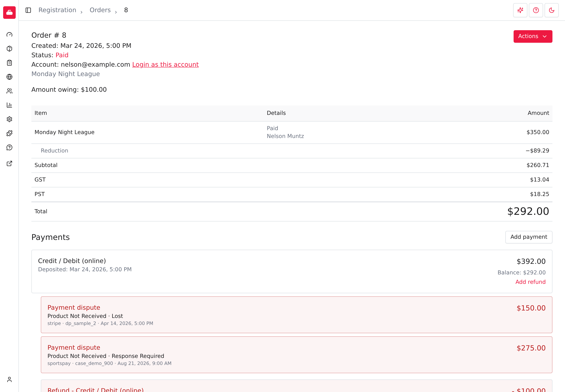
Task: Open the puzzle piece integrations icon
Action: pos(9,133)
